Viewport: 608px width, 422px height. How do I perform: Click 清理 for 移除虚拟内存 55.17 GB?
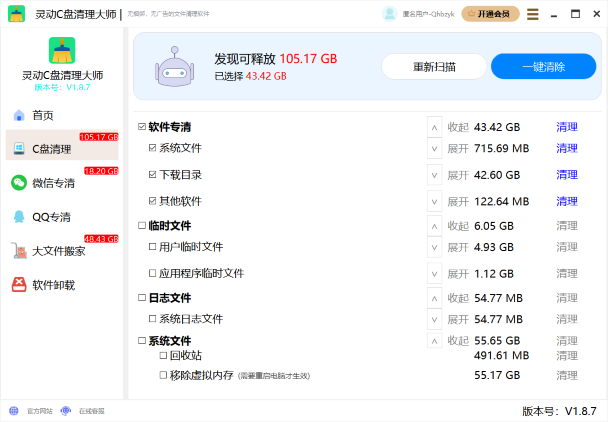[x=567, y=375]
